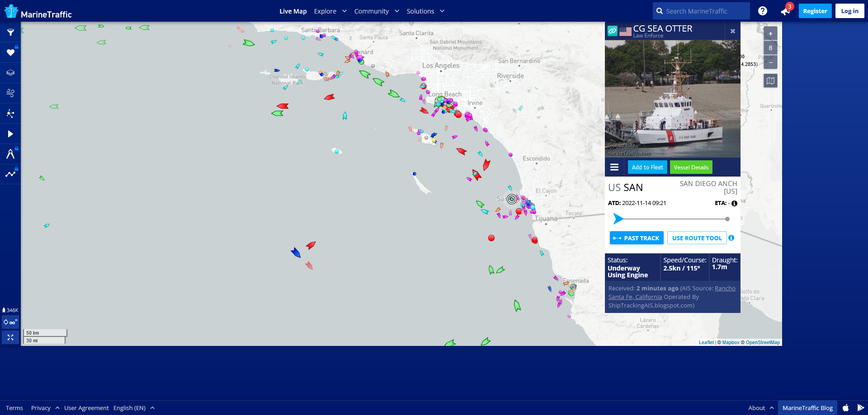Click the US SAN departure port text
The height and width of the screenshot is (415, 868).
625,187
